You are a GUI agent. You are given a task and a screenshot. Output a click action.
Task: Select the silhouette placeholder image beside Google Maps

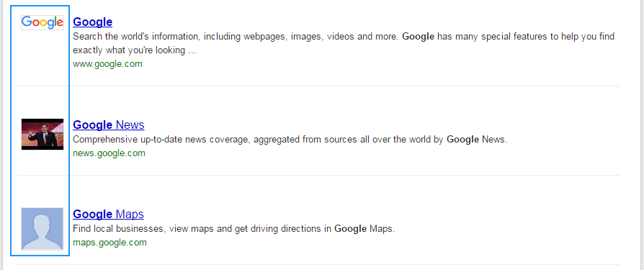tap(43, 228)
